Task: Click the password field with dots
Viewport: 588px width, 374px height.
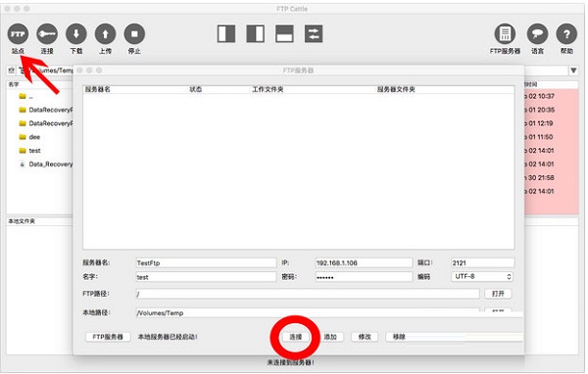Action: point(364,277)
